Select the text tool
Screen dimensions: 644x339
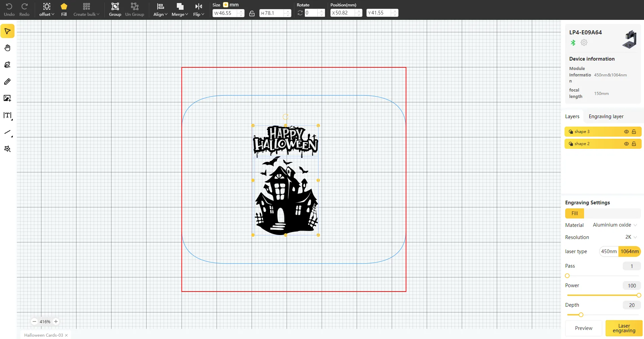7,115
